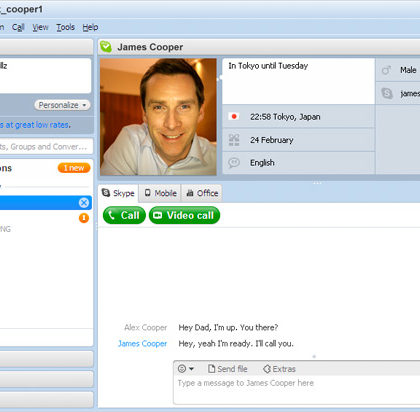Click the Japan flag icon
Viewport: 420px width, 412px height.
[234, 116]
